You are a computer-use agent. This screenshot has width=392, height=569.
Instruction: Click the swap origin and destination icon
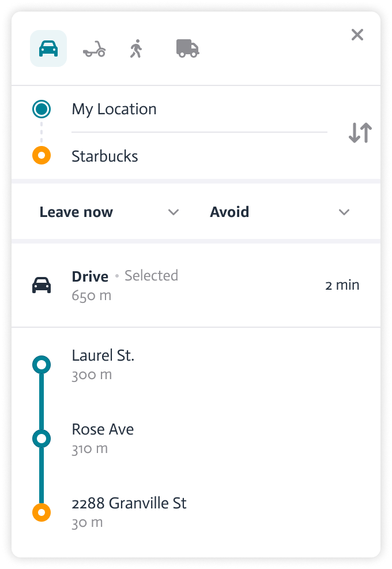pos(359,132)
